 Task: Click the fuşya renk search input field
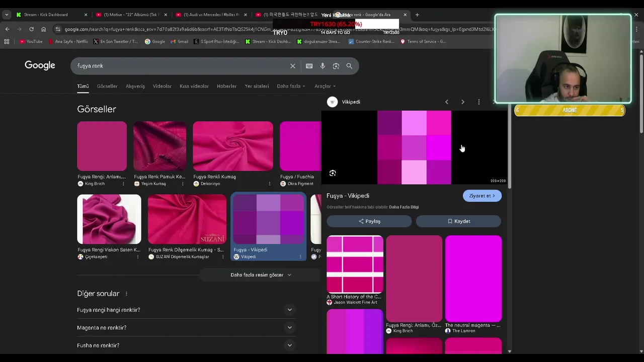pyautogui.click(x=181, y=66)
